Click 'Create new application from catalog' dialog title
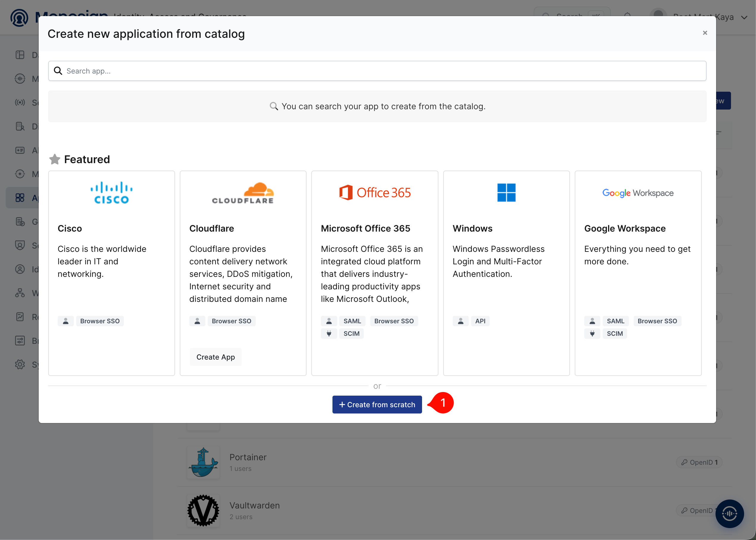 click(x=146, y=34)
